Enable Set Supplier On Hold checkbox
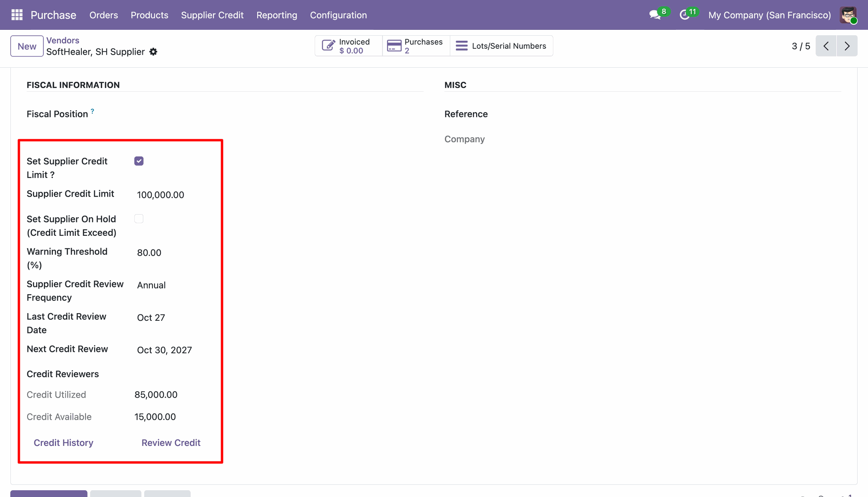868x497 pixels. click(x=139, y=219)
